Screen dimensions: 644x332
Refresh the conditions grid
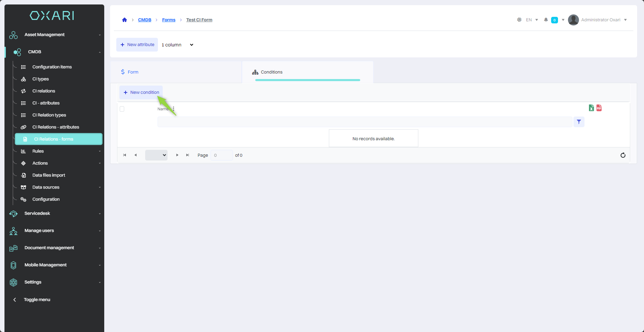[623, 155]
